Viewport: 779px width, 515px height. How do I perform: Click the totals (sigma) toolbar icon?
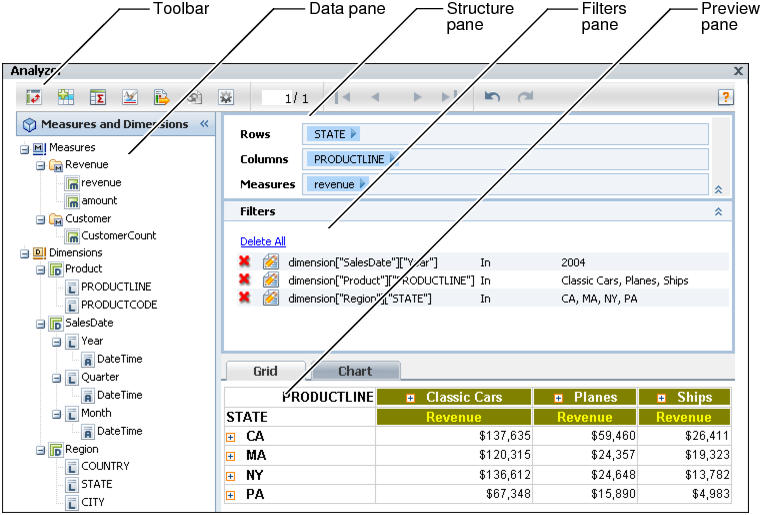[98, 97]
